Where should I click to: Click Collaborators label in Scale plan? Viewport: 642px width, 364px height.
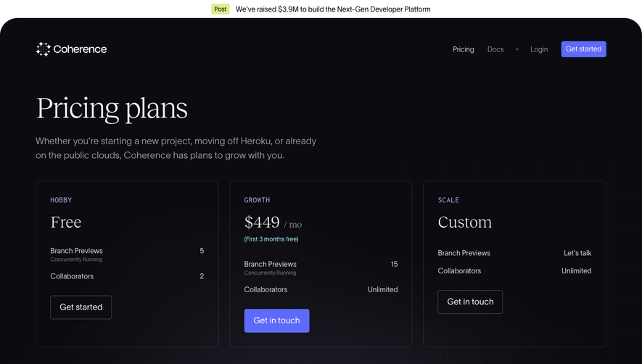click(459, 270)
